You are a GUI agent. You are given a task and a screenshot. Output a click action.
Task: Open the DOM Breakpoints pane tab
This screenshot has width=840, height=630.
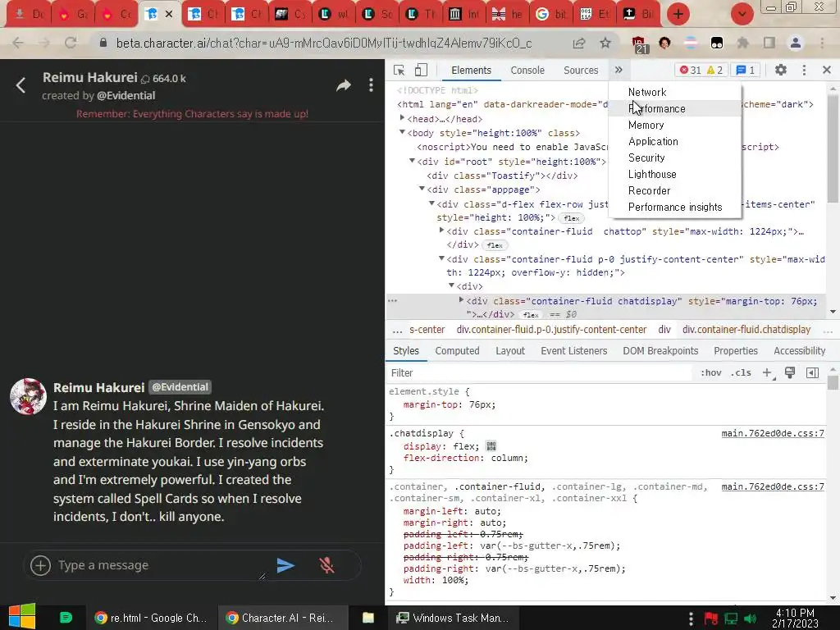[660, 350]
